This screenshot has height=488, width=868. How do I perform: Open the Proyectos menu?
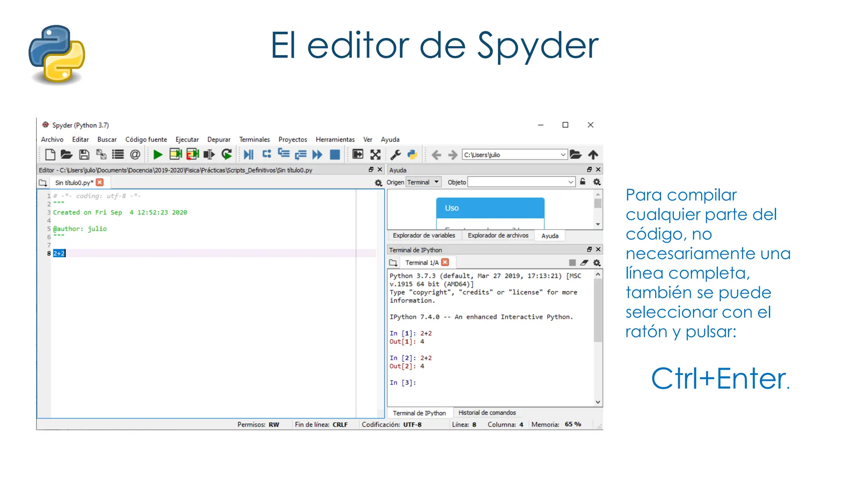point(292,139)
